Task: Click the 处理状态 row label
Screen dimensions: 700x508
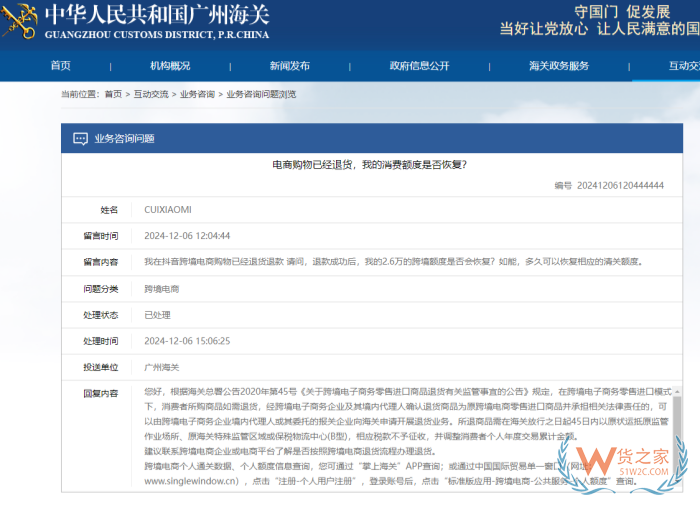Action: [100, 315]
